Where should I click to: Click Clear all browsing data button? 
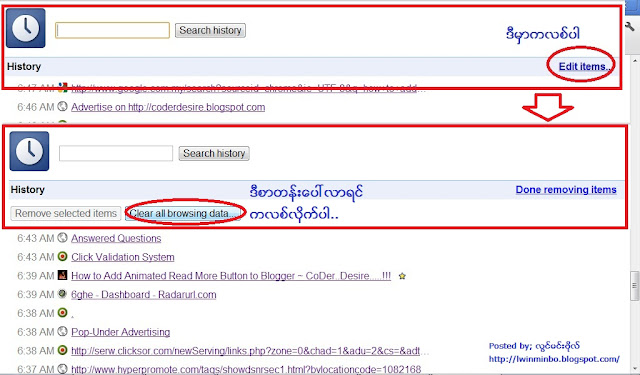(x=183, y=213)
